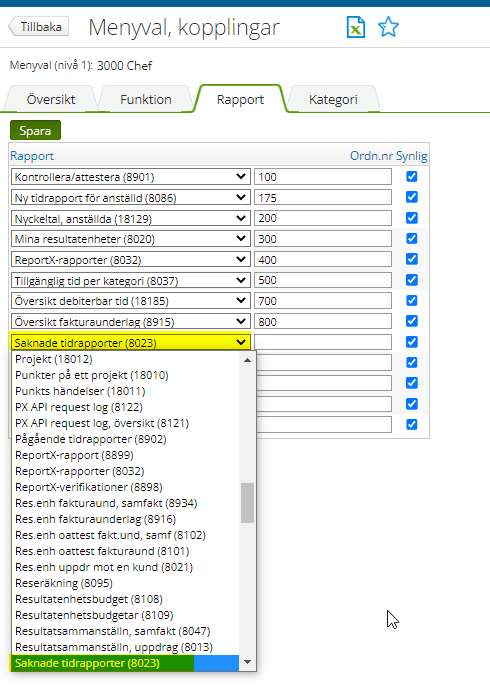
Task: Click the order number field containing 175
Action: point(323,198)
